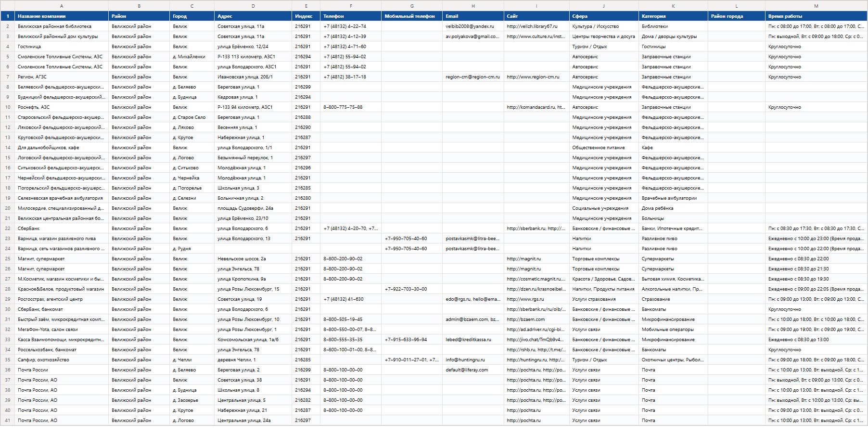The width and height of the screenshot is (868, 434).
Task: Open the http://bzaem.com site cell
Action: click(536, 319)
